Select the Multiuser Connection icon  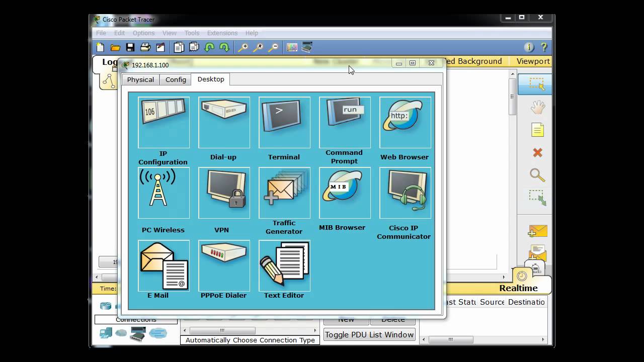pos(157,333)
